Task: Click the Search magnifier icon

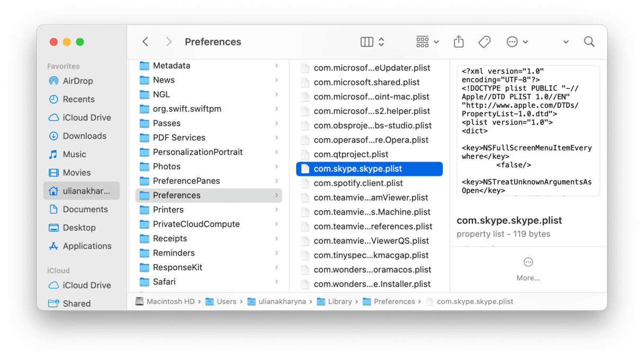Action: (589, 42)
